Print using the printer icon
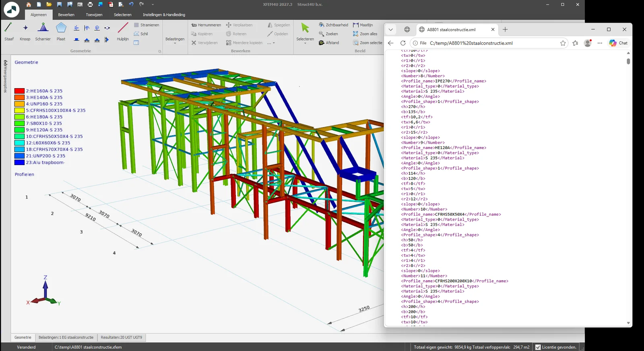The image size is (644, 351). tap(90, 4)
